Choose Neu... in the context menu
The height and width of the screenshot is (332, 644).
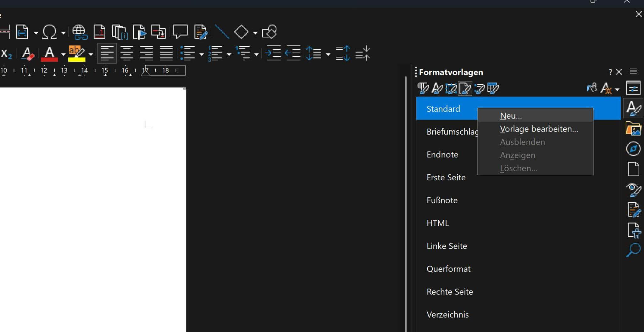point(511,116)
